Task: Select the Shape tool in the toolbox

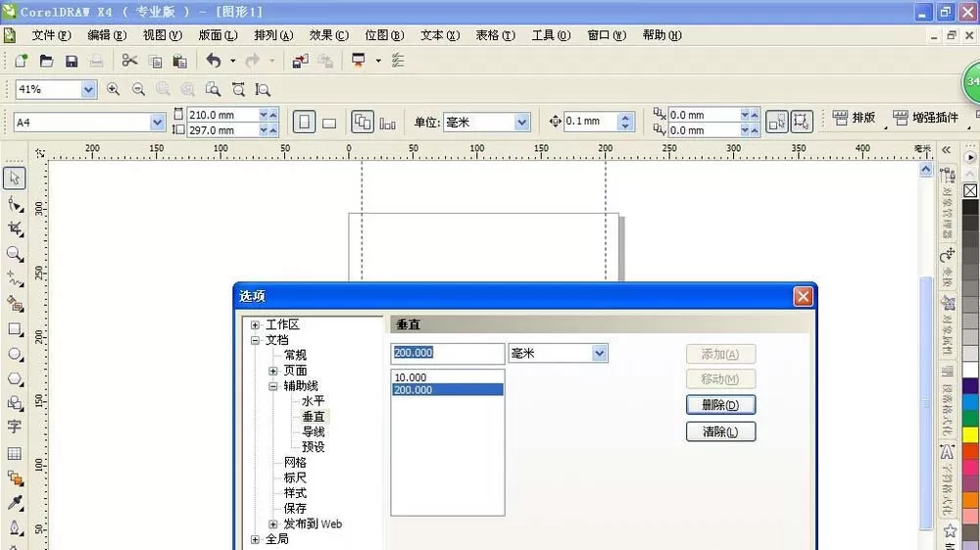Action: coord(15,204)
